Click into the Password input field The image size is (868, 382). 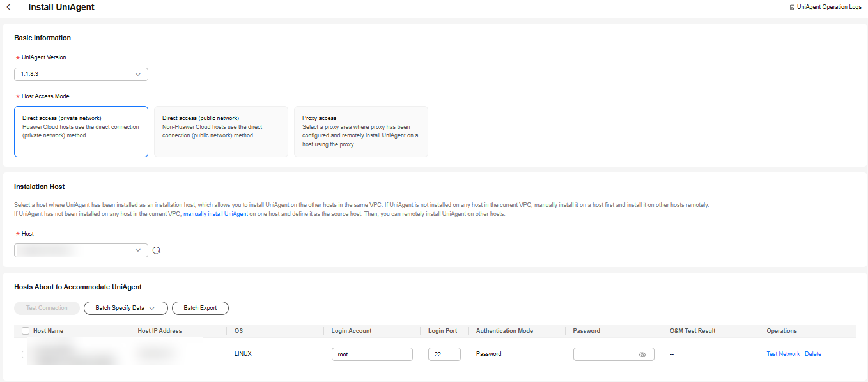click(x=614, y=354)
